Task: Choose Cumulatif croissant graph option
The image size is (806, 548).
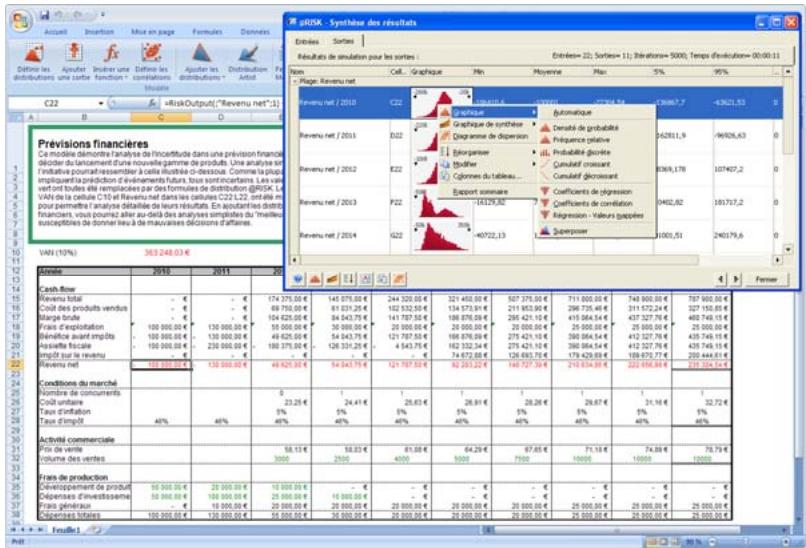Action: click(x=579, y=163)
